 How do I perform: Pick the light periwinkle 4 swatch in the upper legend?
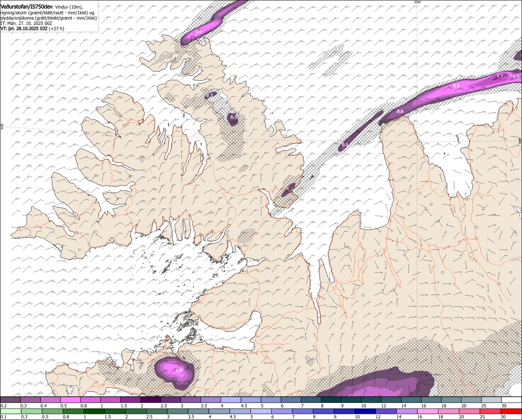pyautogui.click(x=231, y=400)
